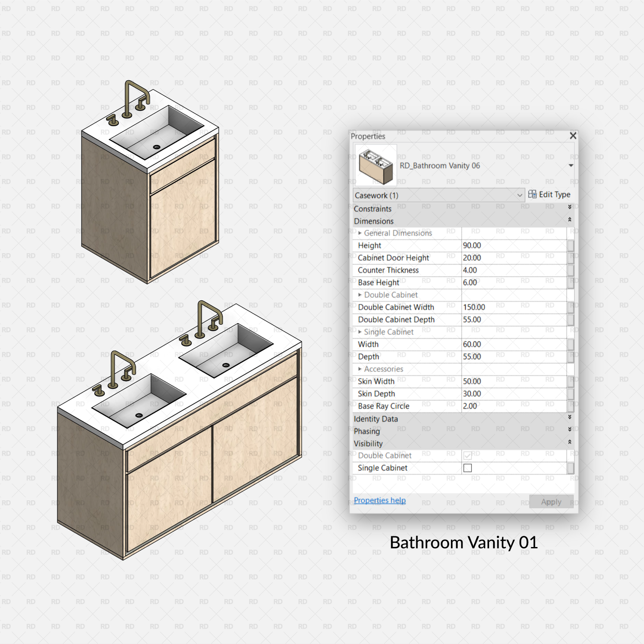Click the Edit Type icon
The width and height of the screenshot is (644, 644).
pos(550,194)
